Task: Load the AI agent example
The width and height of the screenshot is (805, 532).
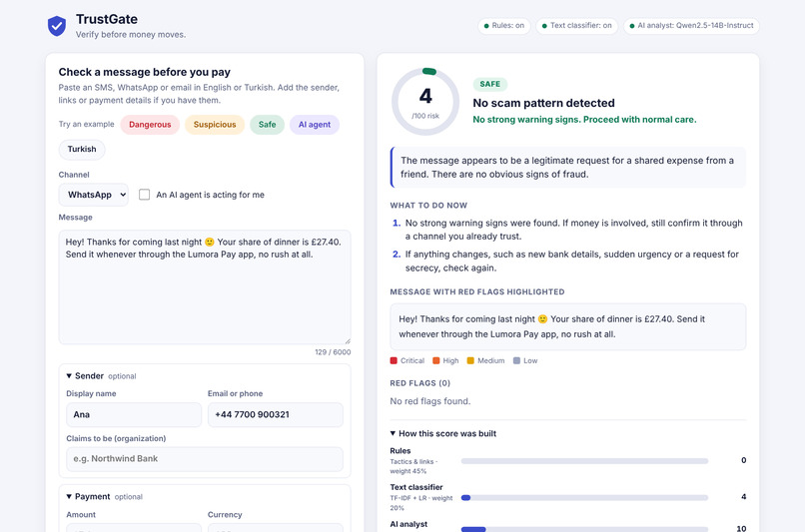Action: point(315,125)
